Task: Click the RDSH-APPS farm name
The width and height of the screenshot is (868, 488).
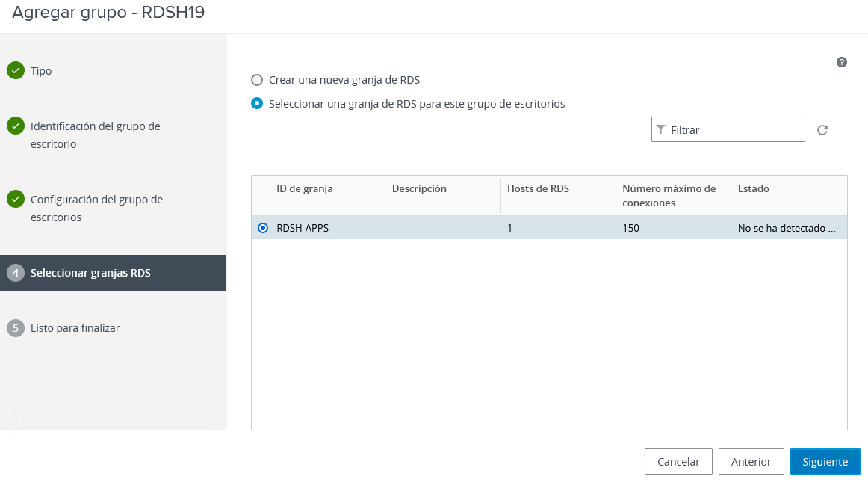Action: (303, 228)
